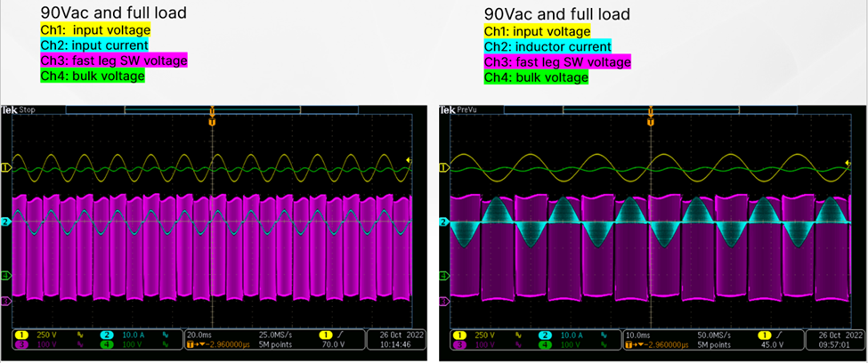This screenshot has height=363, width=868.
Task: Select the cyan channel 2 ground marker on the PreVu scope
Action: 443,222
